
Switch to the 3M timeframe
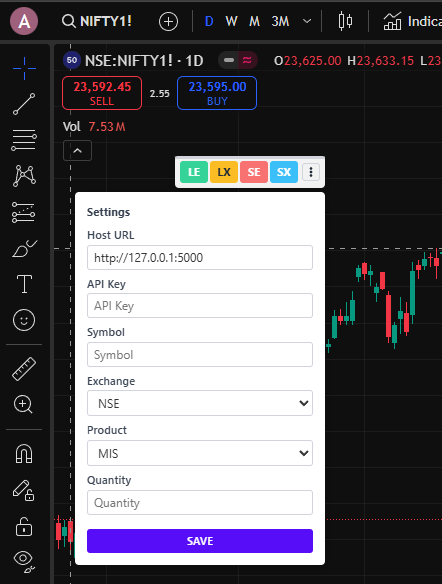(280, 21)
